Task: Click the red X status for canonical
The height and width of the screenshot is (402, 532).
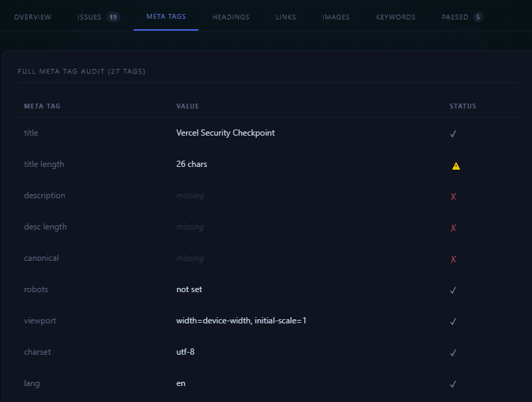Action: (x=453, y=259)
